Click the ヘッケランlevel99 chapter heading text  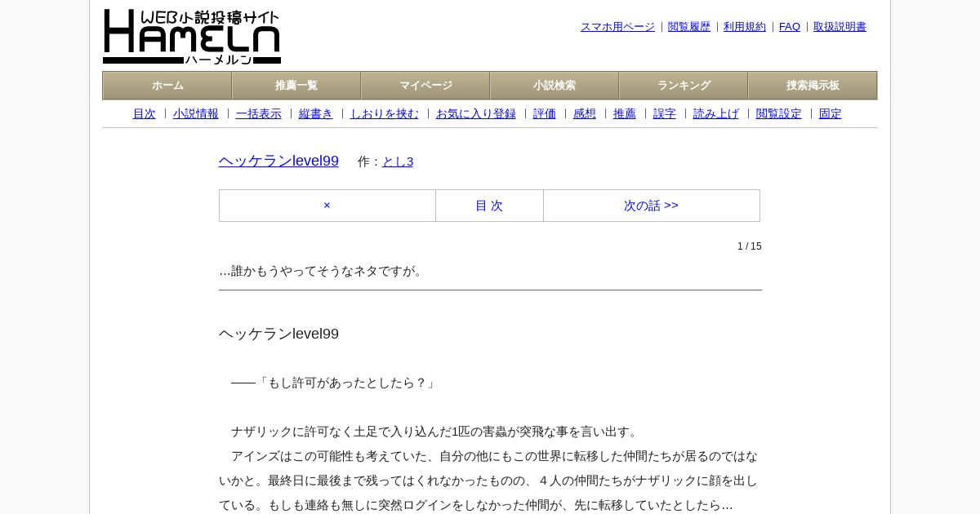coord(278,334)
